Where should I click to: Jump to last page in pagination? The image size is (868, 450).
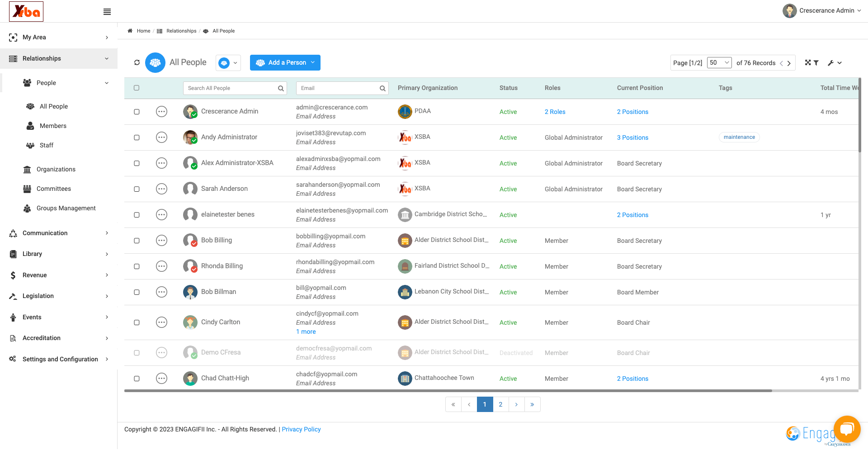click(x=532, y=404)
